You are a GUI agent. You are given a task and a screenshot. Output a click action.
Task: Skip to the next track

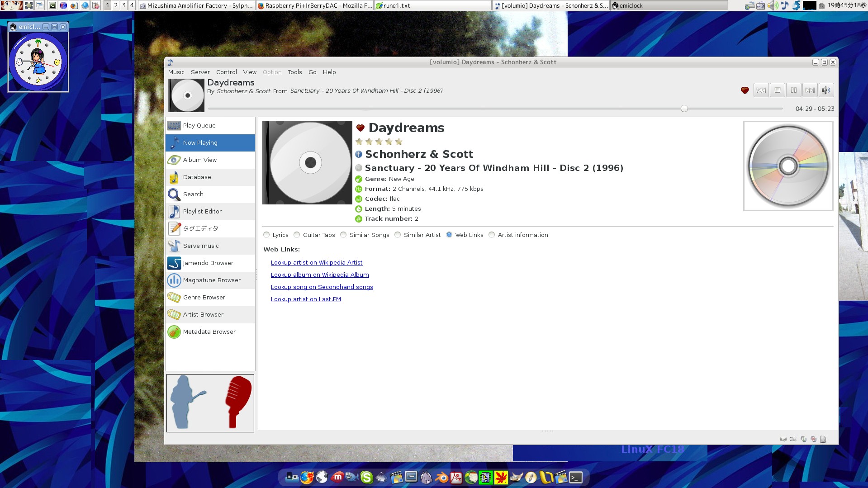click(x=810, y=90)
